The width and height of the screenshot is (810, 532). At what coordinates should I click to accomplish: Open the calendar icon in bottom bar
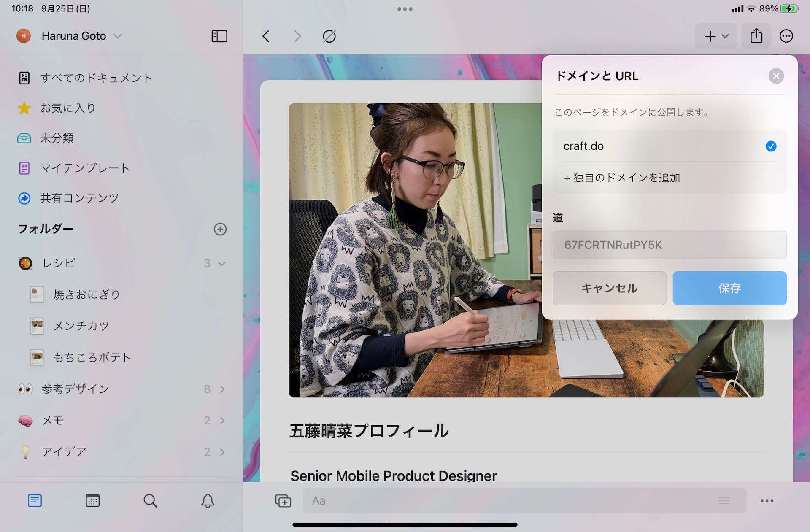(x=92, y=501)
